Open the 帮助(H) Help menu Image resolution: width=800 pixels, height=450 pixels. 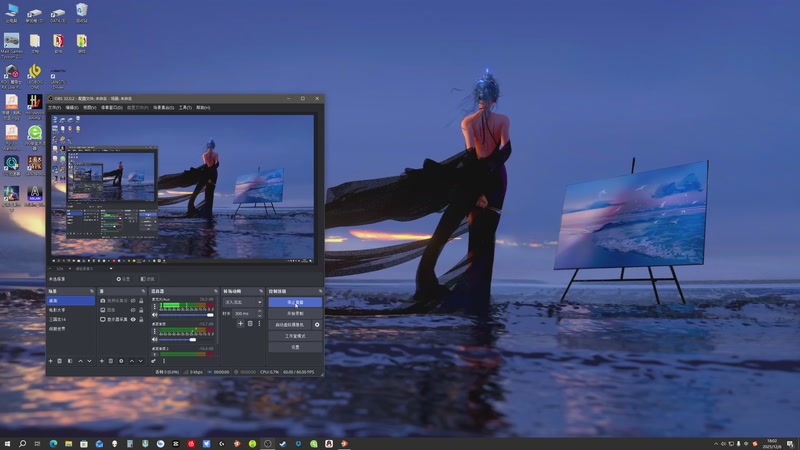[203, 108]
